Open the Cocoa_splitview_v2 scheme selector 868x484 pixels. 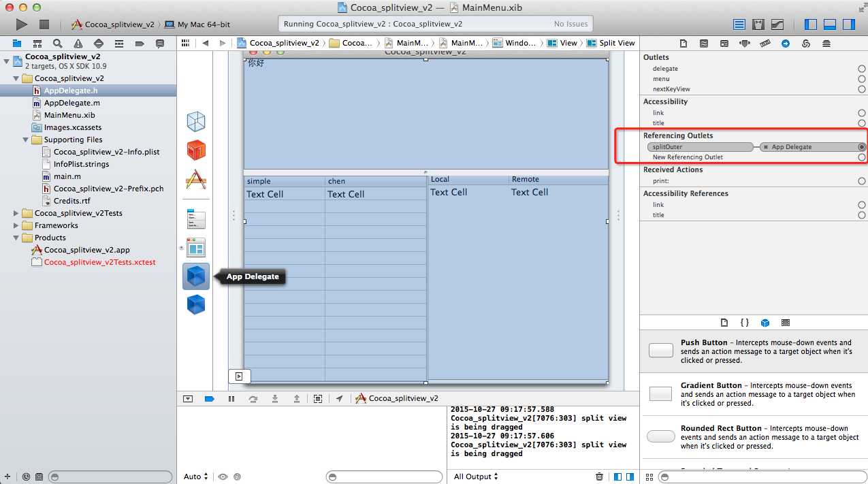tap(113, 25)
